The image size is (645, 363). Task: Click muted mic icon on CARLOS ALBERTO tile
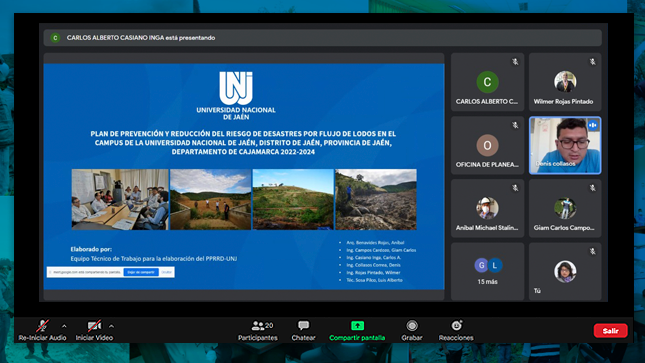tap(515, 62)
